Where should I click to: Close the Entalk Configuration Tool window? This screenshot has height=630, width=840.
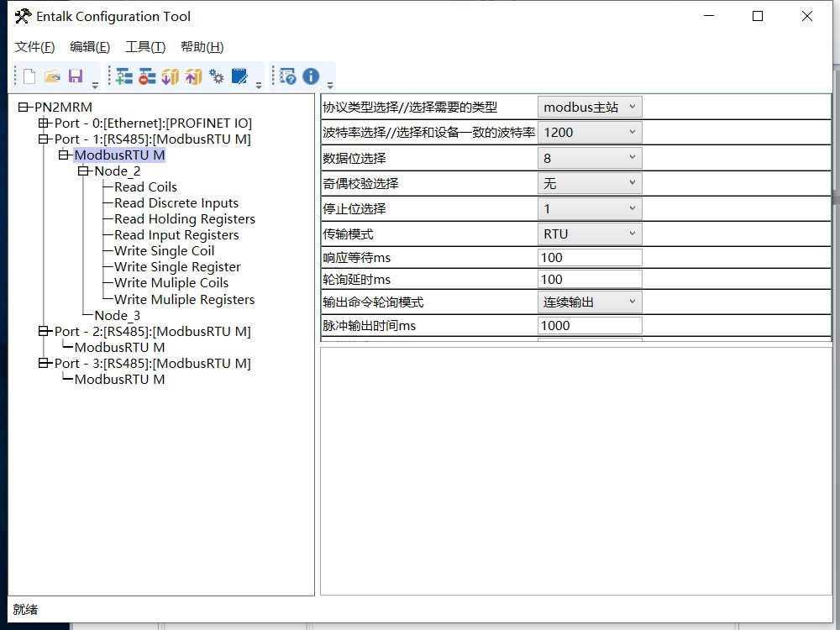click(x=806, y=16)
